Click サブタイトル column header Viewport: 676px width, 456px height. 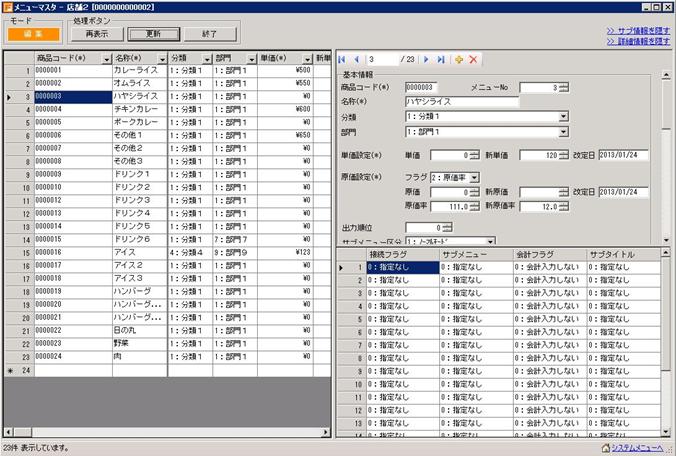coord(623,255)
